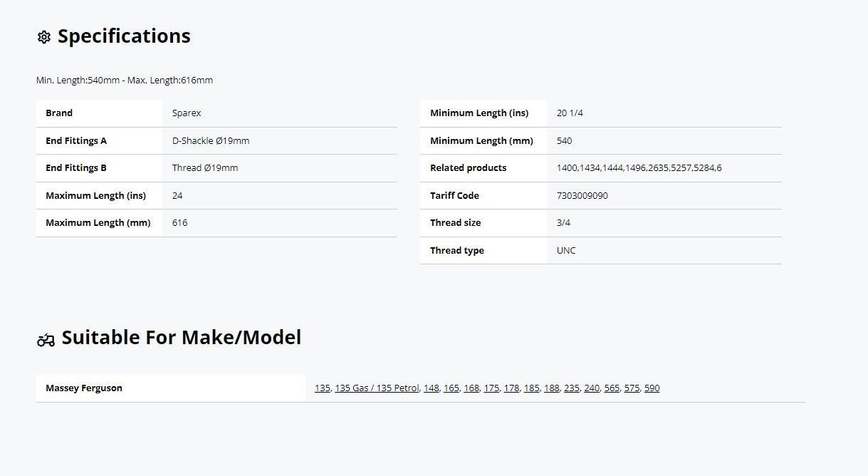The height and width of the screenshot is (476, 868).
Task: Open the 178 model link
Action: tap(511, 388)
